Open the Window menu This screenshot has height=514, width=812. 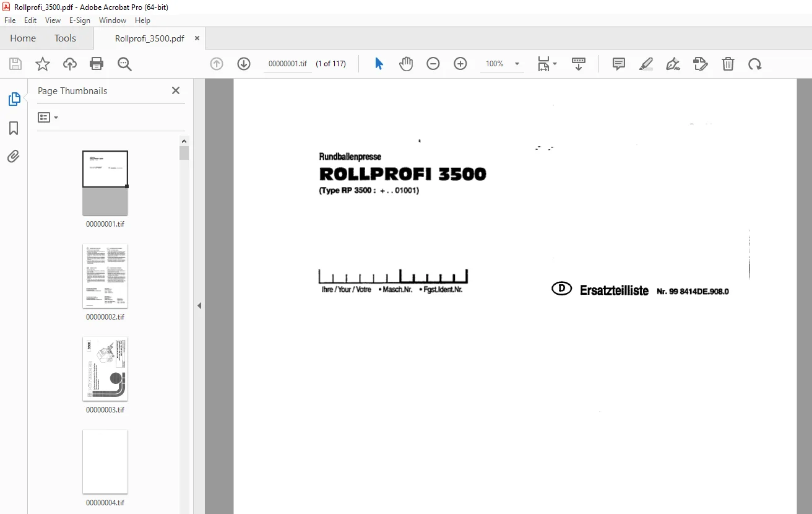click(113, 20)
